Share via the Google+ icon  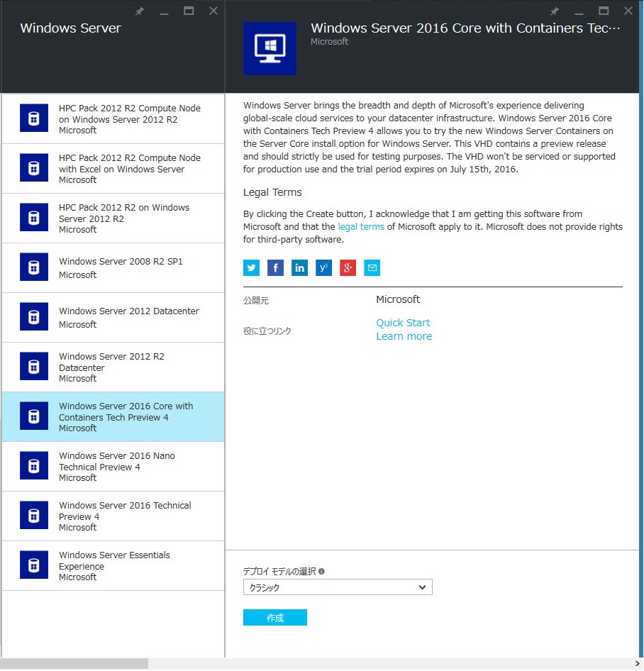(x=348, y=267)
